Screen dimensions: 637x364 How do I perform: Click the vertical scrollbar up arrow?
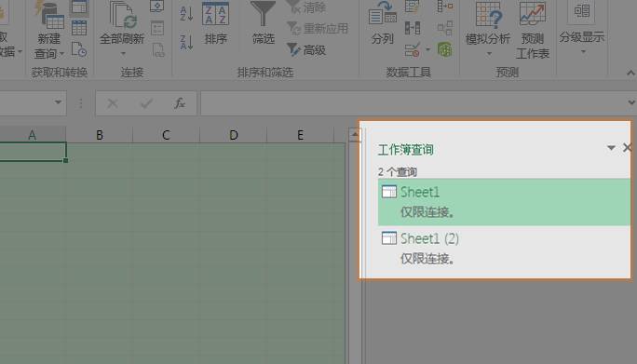[355, 135]
